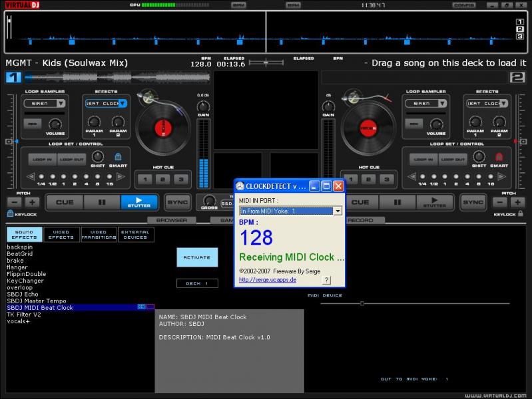Open the deck 1 effects selection dropdown

click(123, 103)
